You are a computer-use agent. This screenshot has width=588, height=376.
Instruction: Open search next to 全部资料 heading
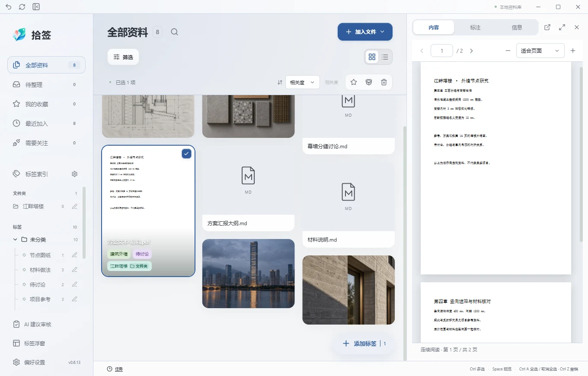(x=174, y=32)
